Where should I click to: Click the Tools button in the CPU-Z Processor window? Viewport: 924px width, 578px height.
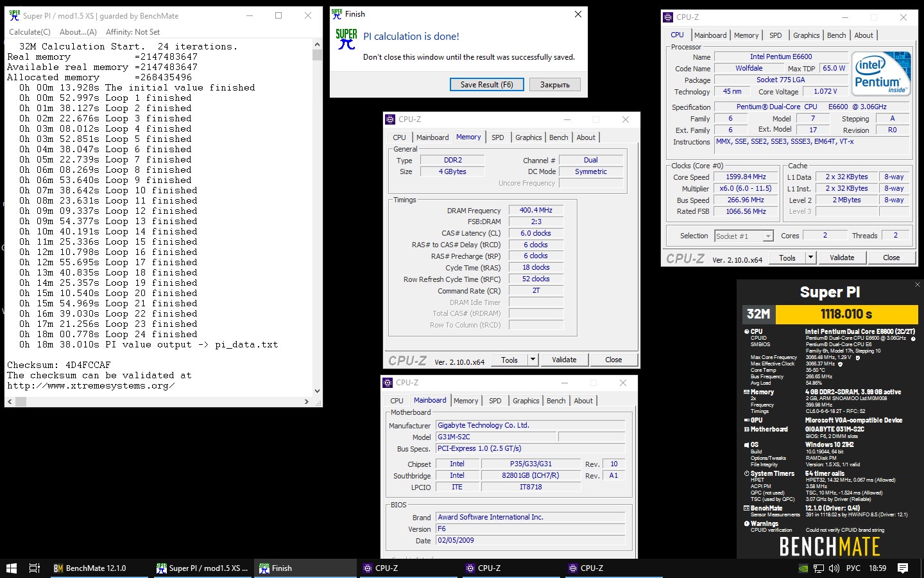[x=787, y=258]
